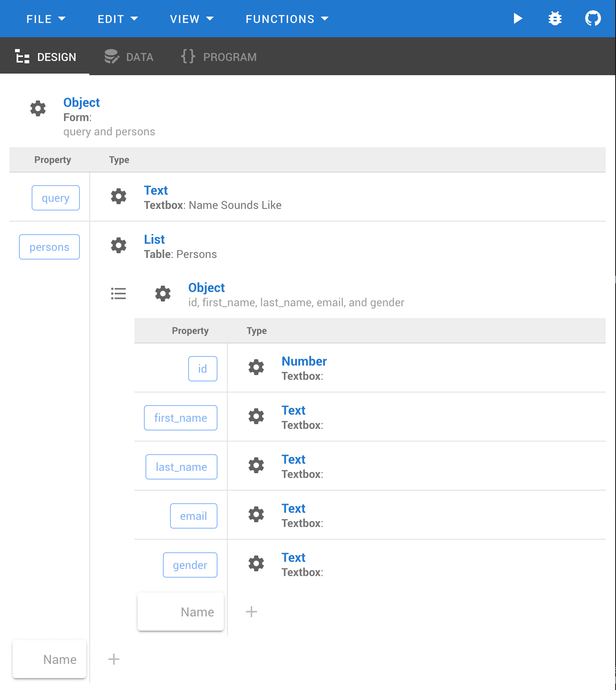Image resolution: width=616 pixels, height=690 pixels.
Task: Click plus icon to add root property
Action: pyautogui.click(x=114, y=659)
